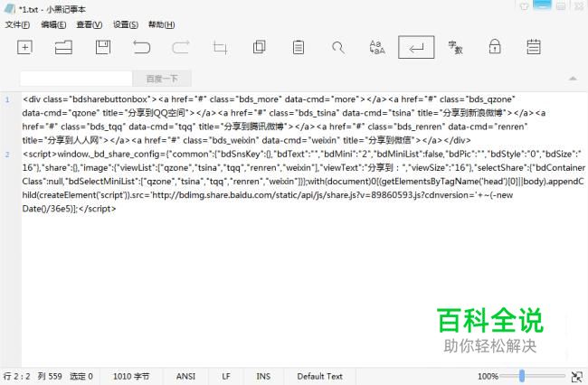
Task: Click the Cut (crop-shaped) toolbar icon
Action: (220, 48)
